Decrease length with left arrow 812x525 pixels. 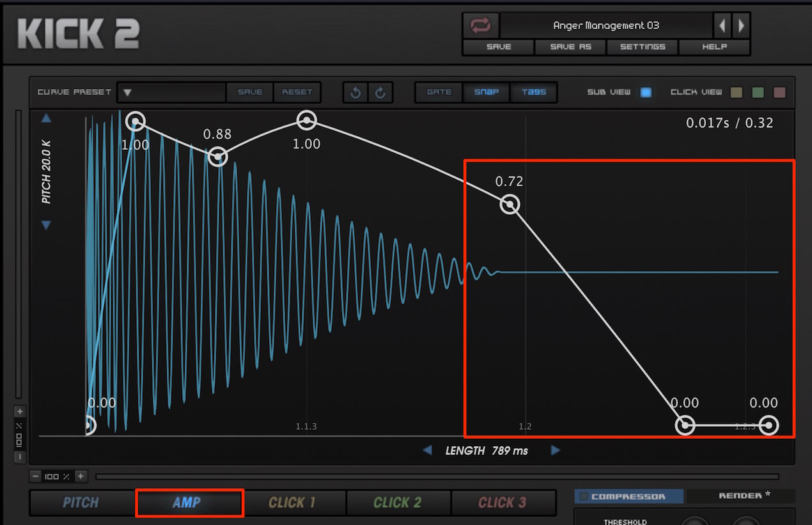427,450
